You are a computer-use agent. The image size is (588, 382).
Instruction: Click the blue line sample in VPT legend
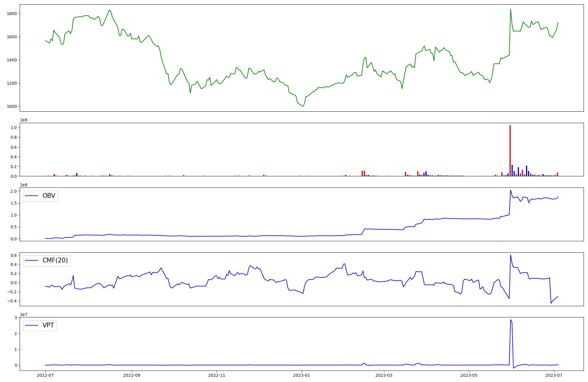[32, 325]
